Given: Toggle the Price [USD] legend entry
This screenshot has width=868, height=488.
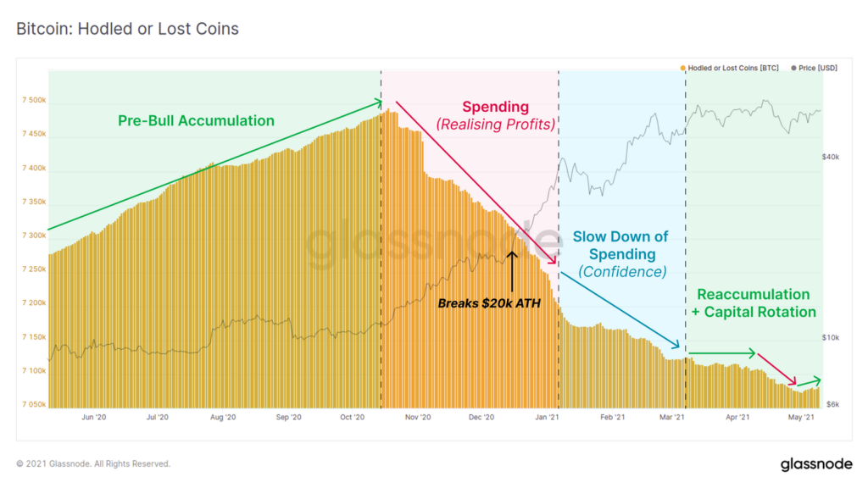Looking at the screenshot, I should [814, 68].
